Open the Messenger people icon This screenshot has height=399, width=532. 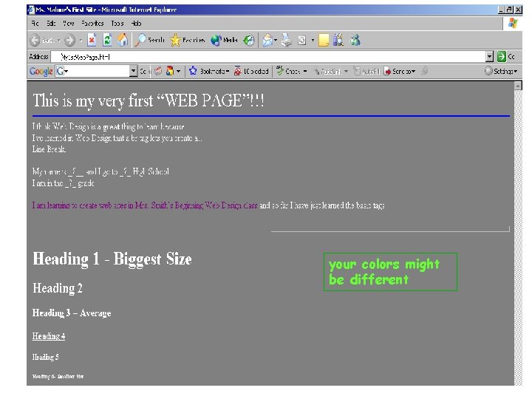[x=355, y=40]
